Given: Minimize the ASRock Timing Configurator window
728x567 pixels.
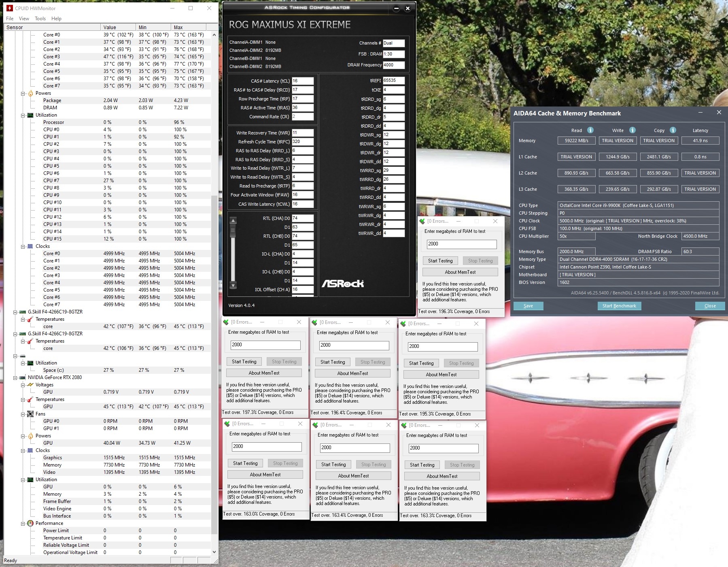Looking at the screenshot, I should click(396, 8).
